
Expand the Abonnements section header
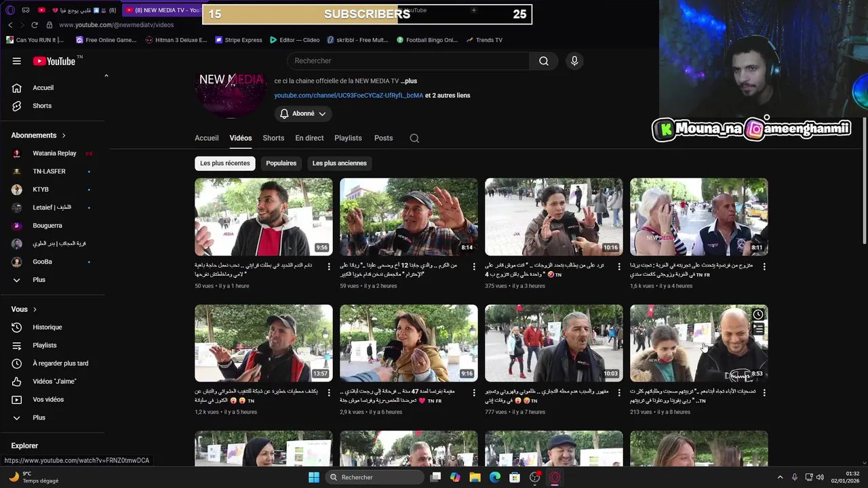(x=39, y=136)
